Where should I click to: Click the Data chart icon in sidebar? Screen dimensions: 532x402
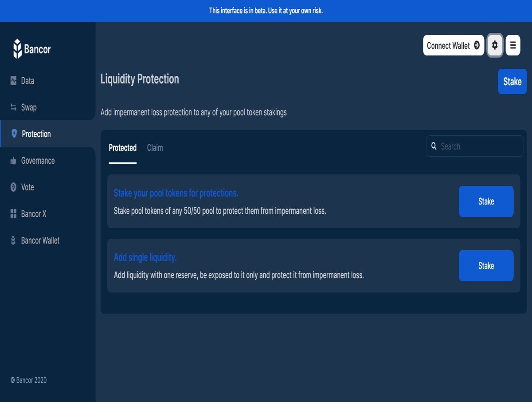pos(13,81)
